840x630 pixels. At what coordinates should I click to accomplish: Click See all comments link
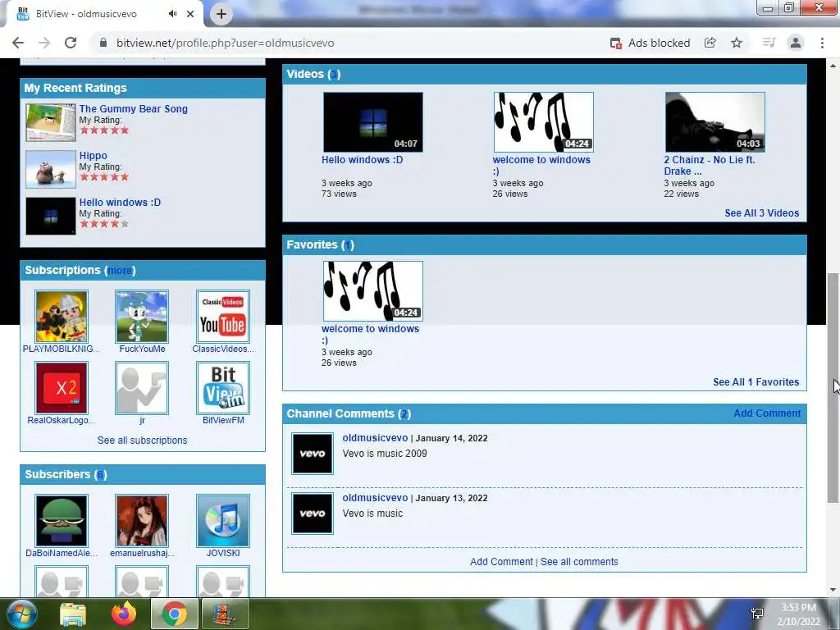[x=579, y=562]
